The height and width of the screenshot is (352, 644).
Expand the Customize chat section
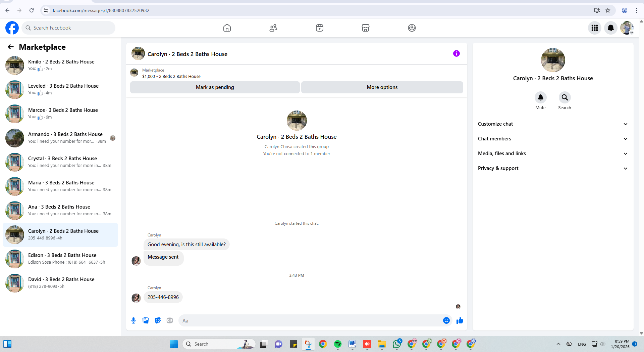pyautogui.click(x=553, y=124)
